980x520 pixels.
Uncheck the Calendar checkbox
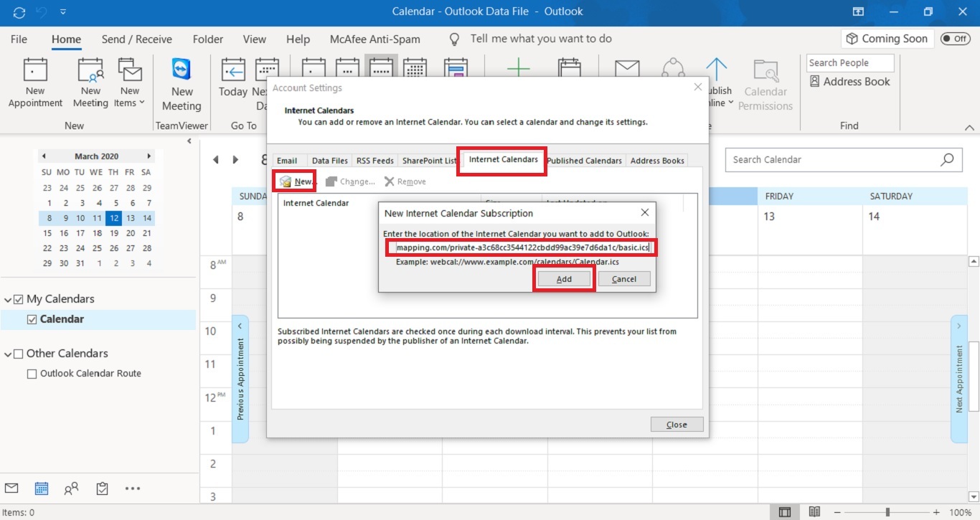32,319
